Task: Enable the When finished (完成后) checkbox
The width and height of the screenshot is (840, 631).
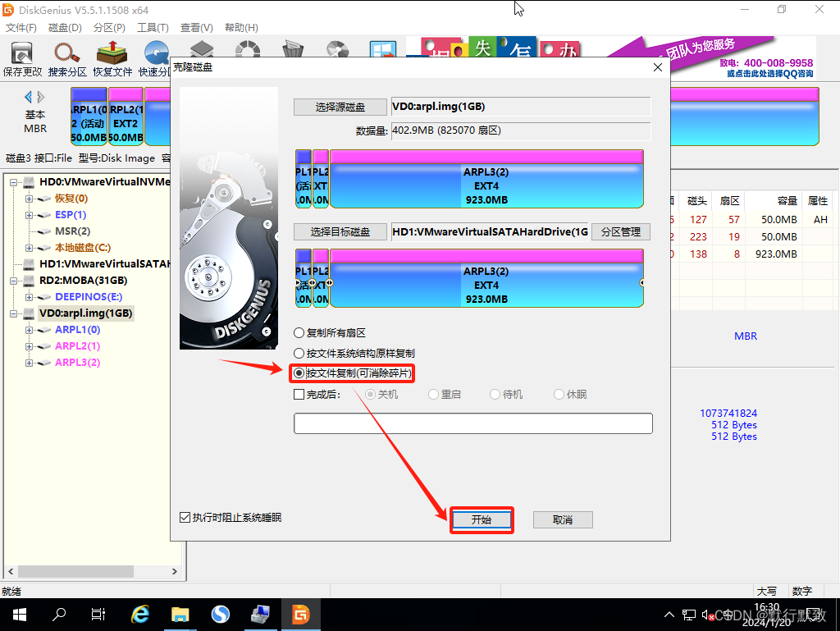Action: 299,395
